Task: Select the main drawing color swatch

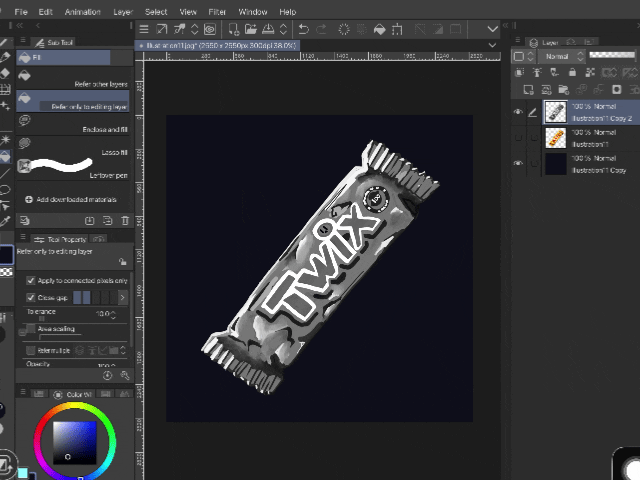Action: 7,254
